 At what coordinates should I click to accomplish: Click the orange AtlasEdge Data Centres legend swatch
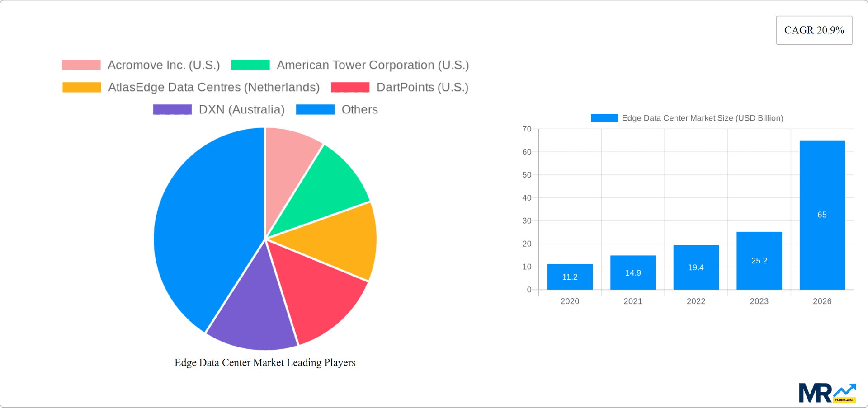[x=81, y=87]
